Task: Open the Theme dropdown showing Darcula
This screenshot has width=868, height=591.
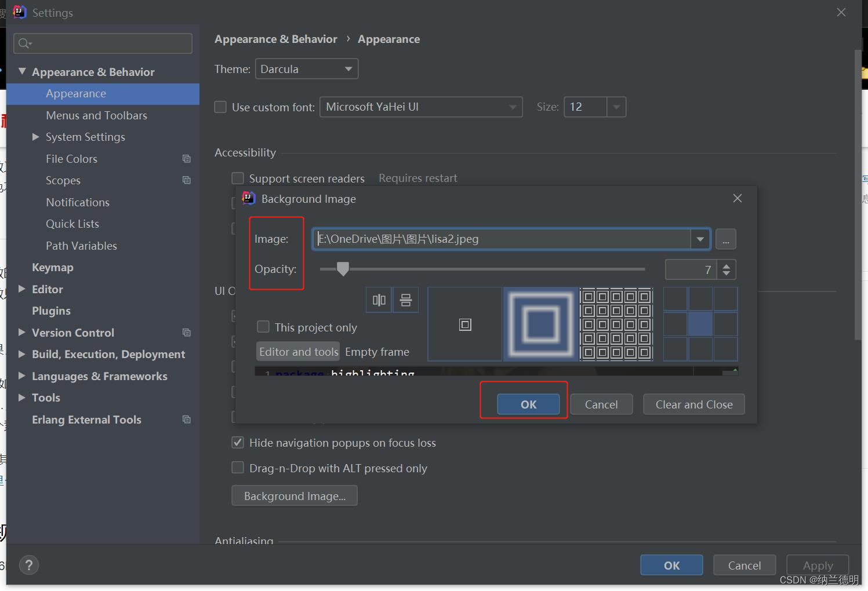Action: tap(306, 68)
